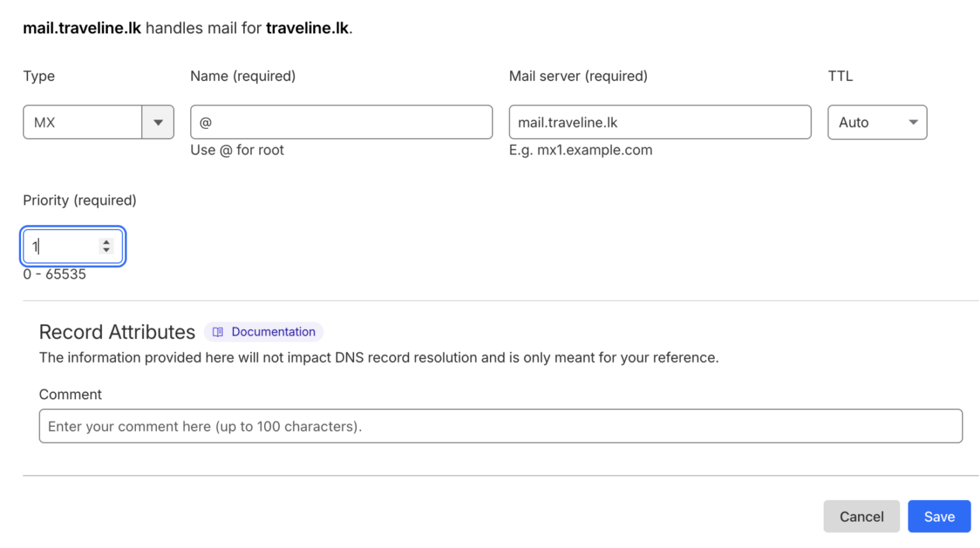
Task: Click the 'Use @ for root' hint
Action: pos(237,150)
